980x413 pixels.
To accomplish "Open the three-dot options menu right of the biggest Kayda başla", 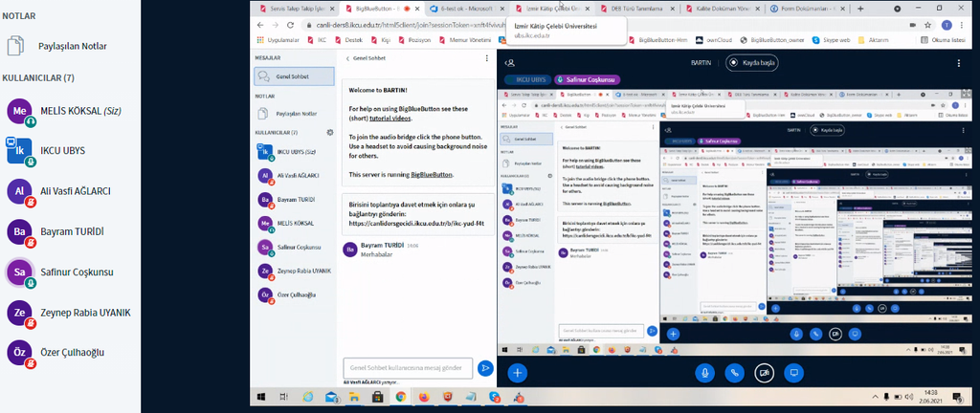I will (x=959, y=63).
